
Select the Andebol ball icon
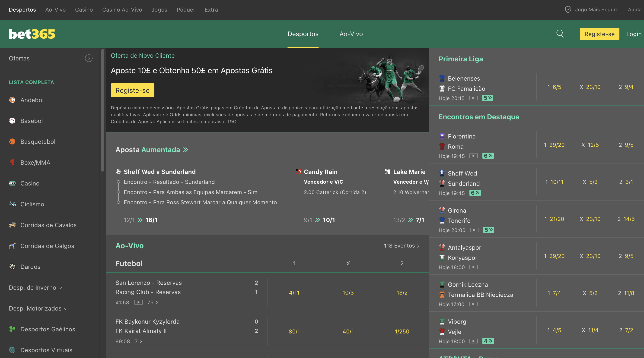click(x=12, y=100)
